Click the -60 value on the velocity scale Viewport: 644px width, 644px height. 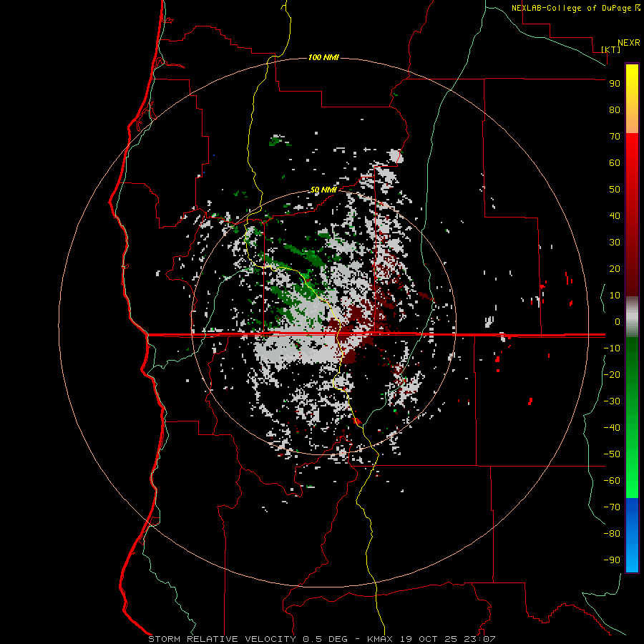coord(612,481)
